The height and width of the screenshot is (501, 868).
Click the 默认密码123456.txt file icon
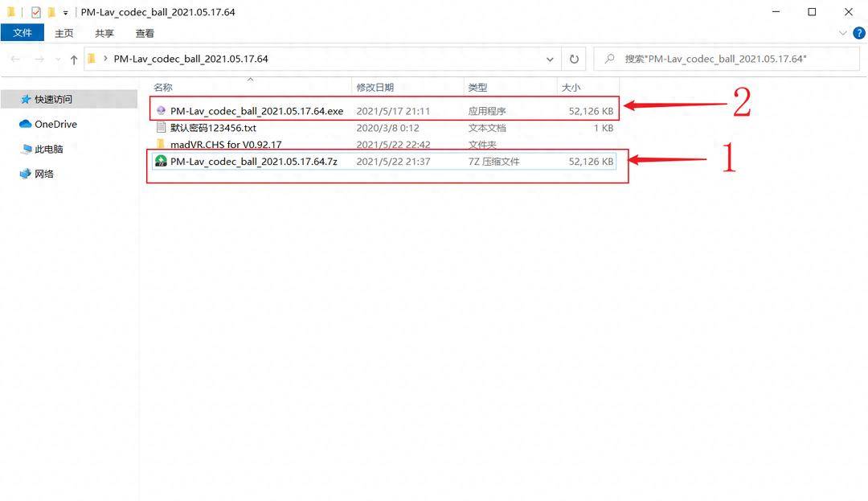pyautogui.click(x=161, y=128)
